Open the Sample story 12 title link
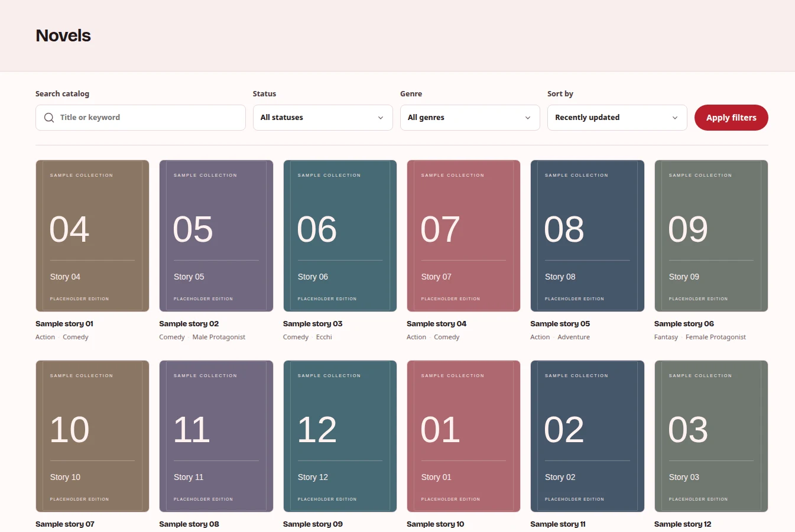 click(x=683, y=524)
